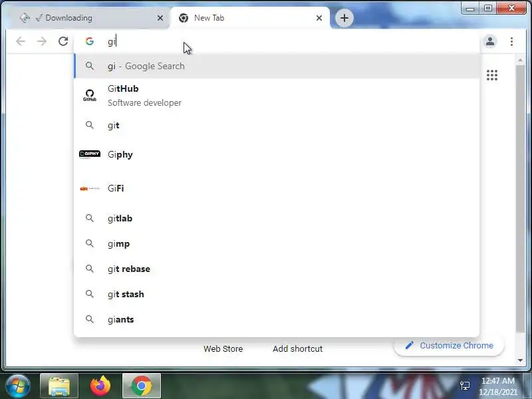The image size is (532, 399).
Task: Click the page scrollbar down arrow
Action: (x=520, y=360)
